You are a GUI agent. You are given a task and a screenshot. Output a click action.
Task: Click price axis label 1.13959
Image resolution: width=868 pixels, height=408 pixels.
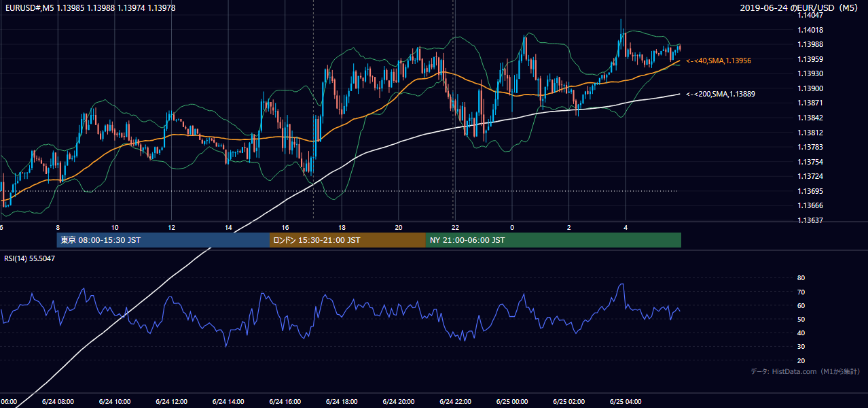pos(810,59)
